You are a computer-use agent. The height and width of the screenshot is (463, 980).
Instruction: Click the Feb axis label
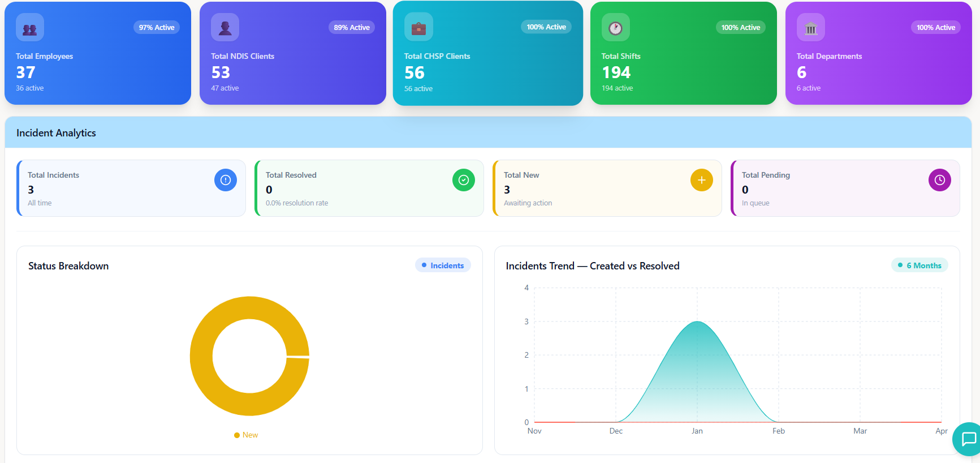pos(779,431)
